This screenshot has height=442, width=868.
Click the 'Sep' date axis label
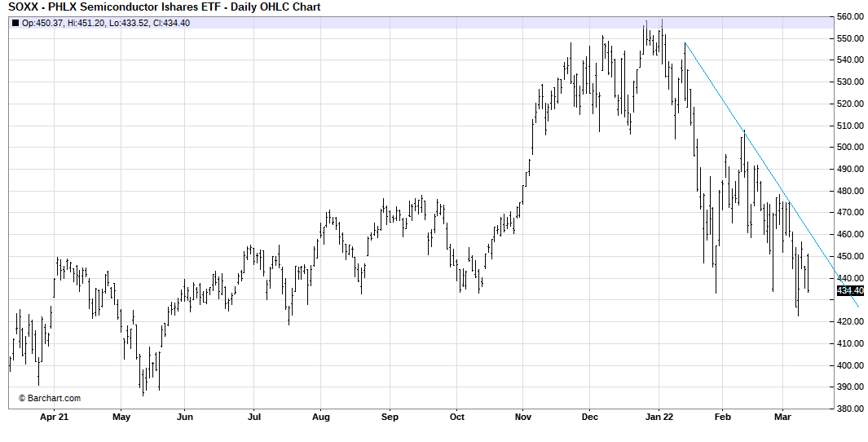(389, 417)
